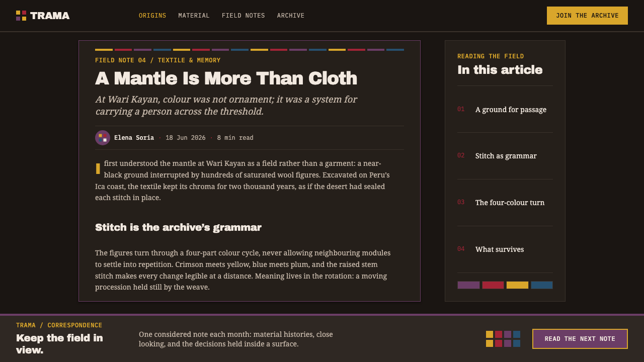Image resolution: width=644 pixels, height=362 pixels.
Task: Click the crimson swatch in article sidebar
Action: point(493,285)
